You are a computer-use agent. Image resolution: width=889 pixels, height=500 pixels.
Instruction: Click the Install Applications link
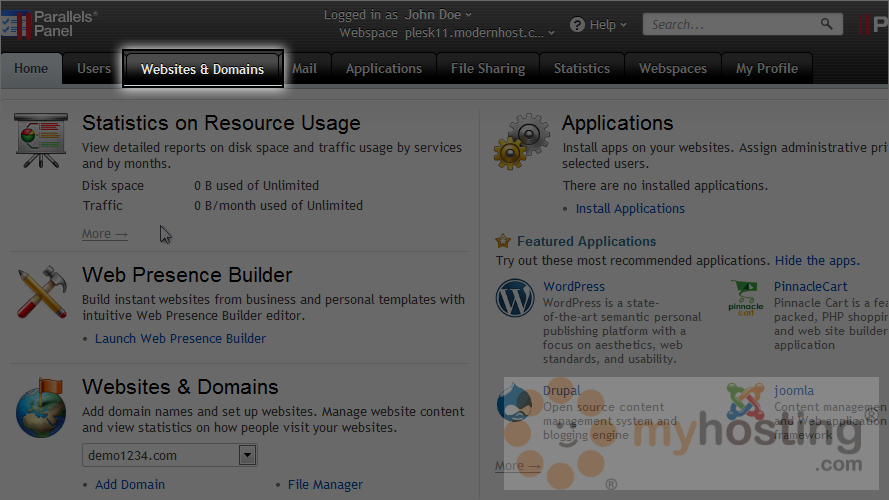[x=630, y=209]
